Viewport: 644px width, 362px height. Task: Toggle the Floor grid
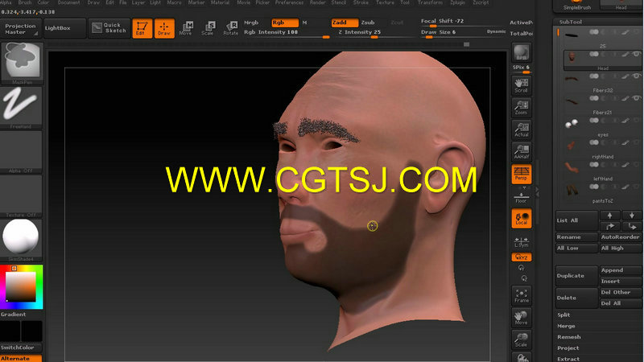(522, 197)
